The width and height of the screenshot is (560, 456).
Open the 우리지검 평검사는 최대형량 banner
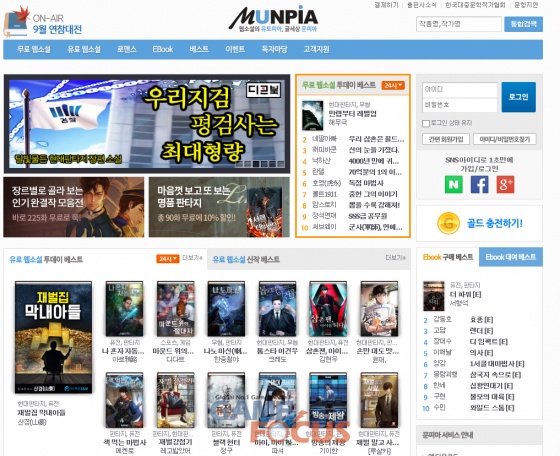[x=147, y=124]
